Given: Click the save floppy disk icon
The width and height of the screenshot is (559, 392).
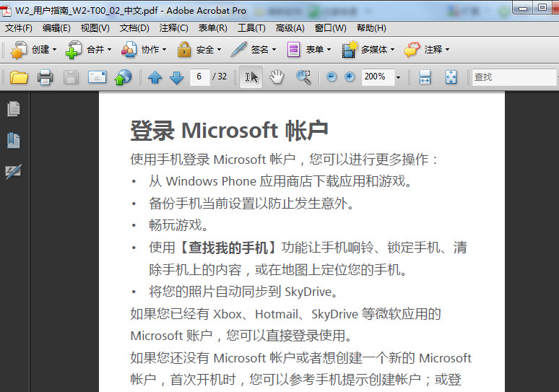Looking at the screenshot, I should [x=71, y=77].
